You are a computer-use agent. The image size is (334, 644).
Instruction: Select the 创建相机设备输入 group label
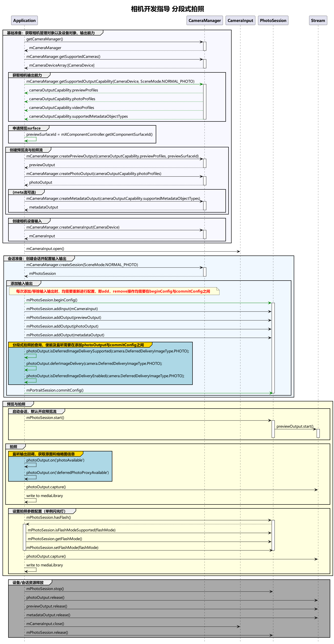[x=27, y=221]
